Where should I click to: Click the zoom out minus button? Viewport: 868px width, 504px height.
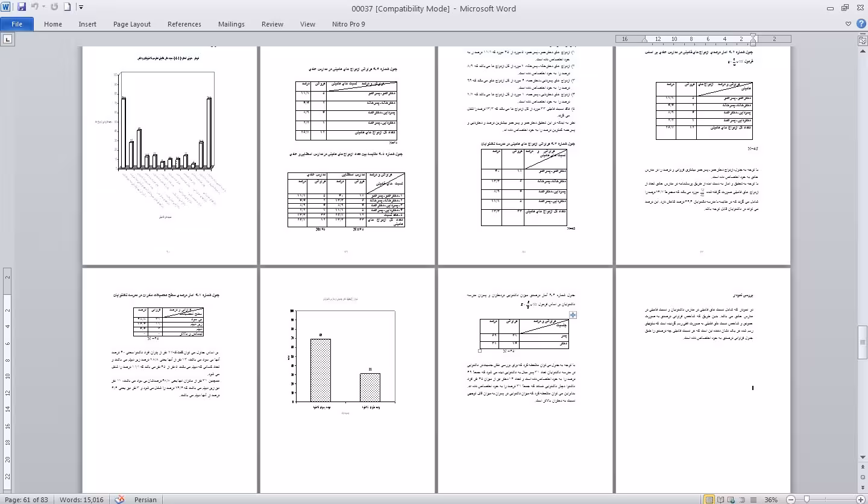click(790, 500)
